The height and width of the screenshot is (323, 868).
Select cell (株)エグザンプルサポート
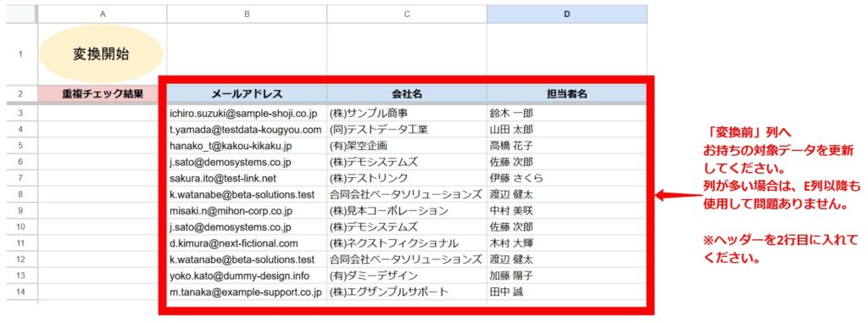(x=407, y=292)
